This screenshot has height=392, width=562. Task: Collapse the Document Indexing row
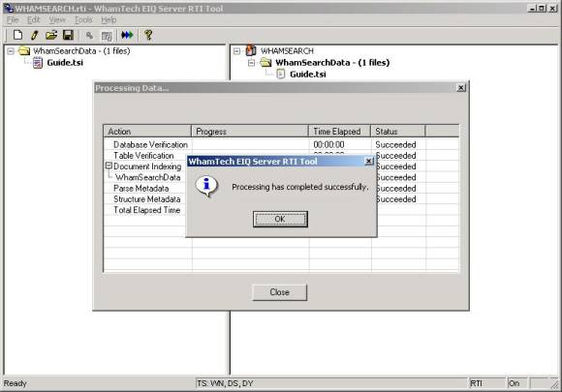pyautogui.click(x=109, y=166)
